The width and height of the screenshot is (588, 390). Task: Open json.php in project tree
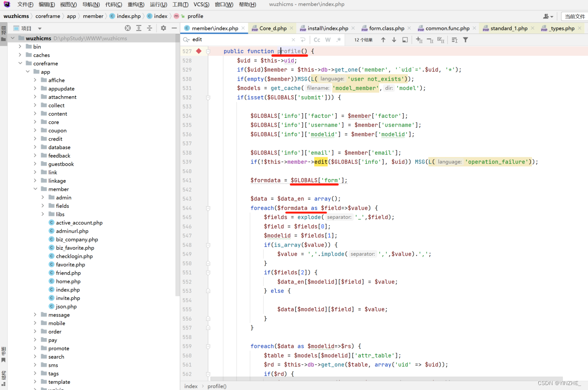(x=66, y=307)
